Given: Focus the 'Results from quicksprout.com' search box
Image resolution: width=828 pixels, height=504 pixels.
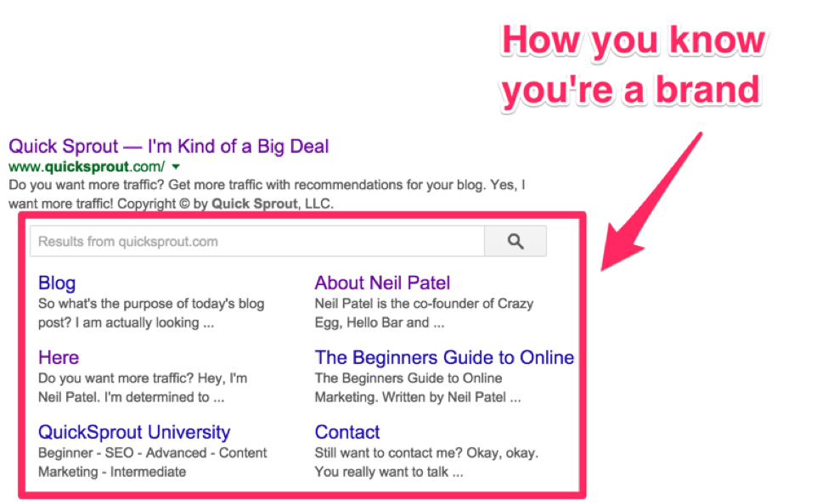Looking at the screenshot, I should pos(256,242).
